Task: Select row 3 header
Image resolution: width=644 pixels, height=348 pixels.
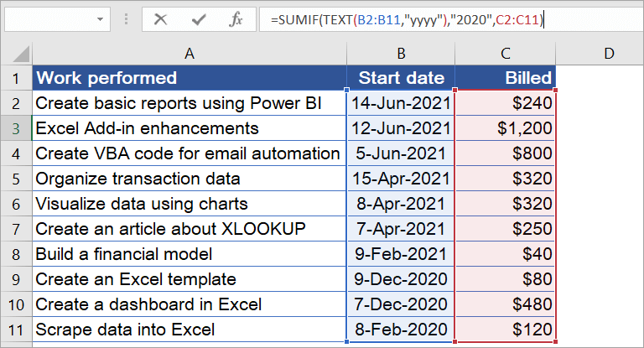Action: 15,128
